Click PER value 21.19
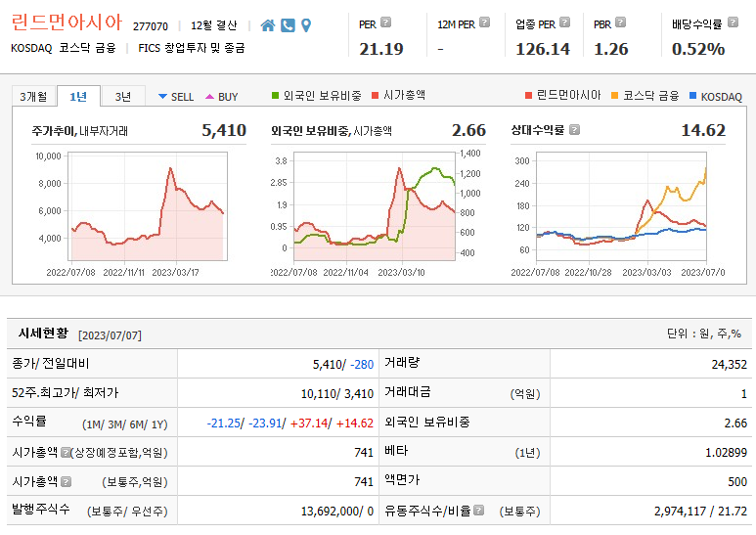Screen dimensions: 756x535 (x=380, y=49)
